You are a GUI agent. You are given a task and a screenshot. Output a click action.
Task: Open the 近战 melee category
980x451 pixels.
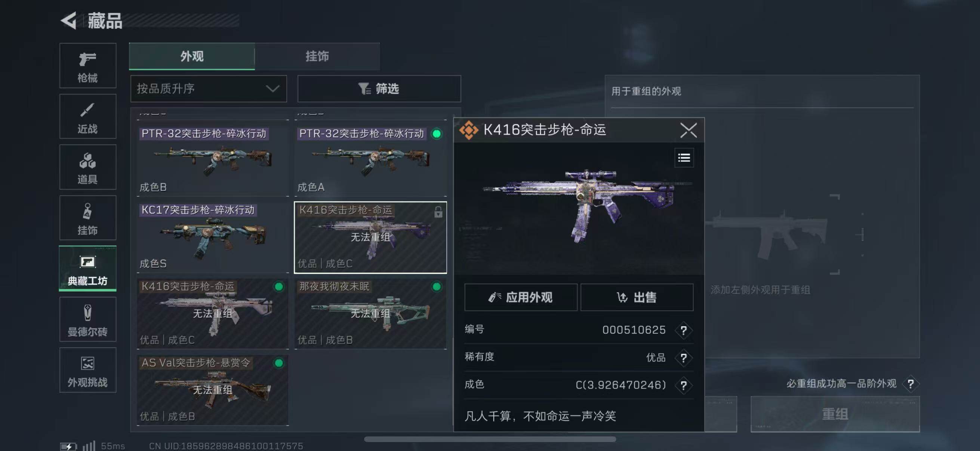[88, 116]
